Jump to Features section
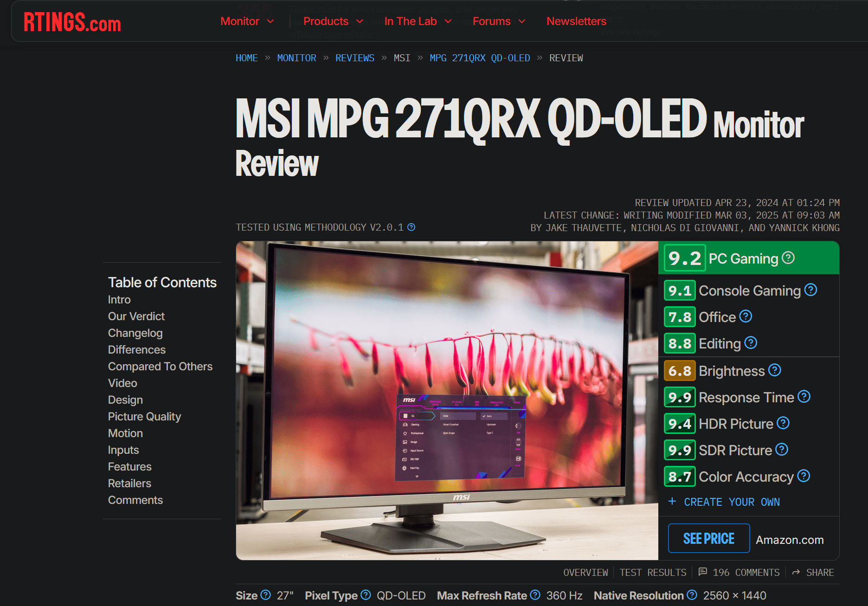This screenshot has width=868, height=606. 129,467
